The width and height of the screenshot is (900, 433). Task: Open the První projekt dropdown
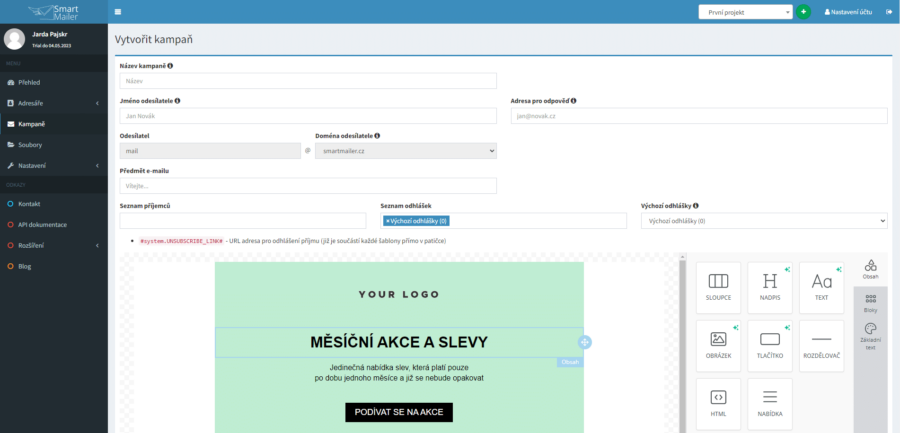(x=745, y=11)
